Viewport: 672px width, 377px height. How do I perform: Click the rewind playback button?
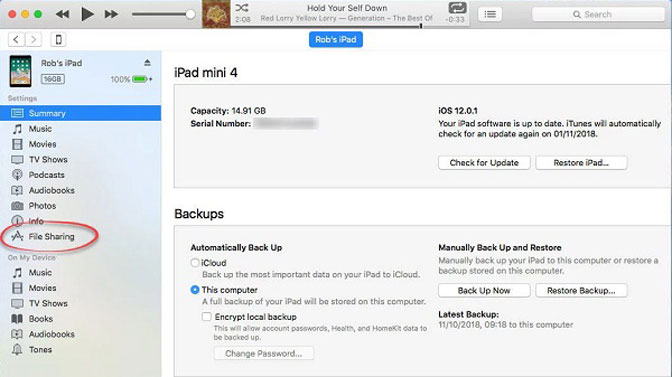click(x=63, y=14)
